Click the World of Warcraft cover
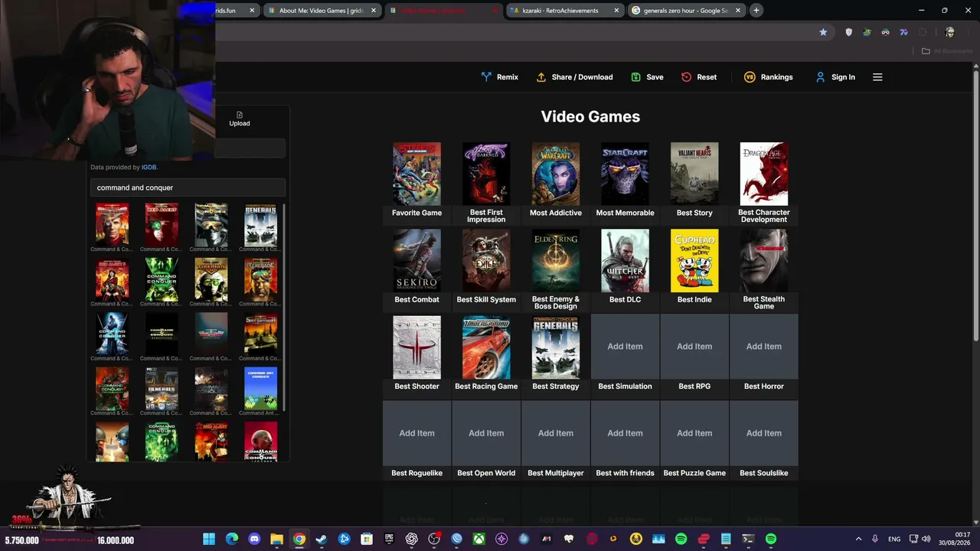Image resolution: width=980 pixels, height=551 pixels. (x=556, y=174)
